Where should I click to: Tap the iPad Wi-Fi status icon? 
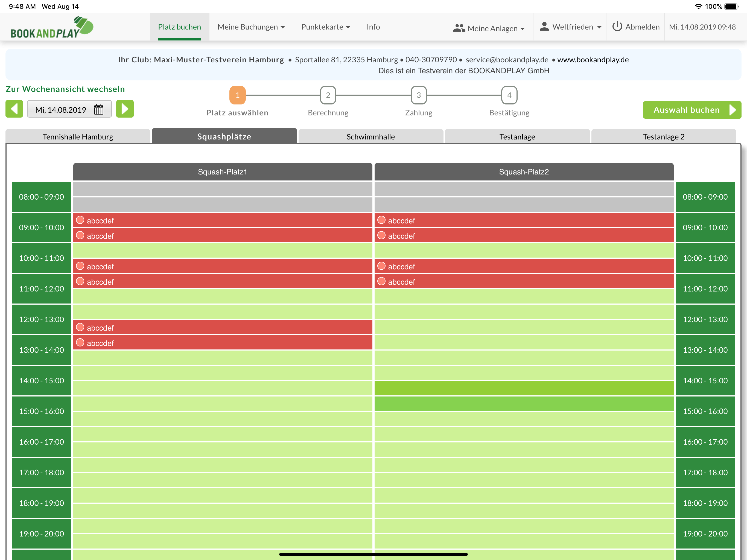point(698,6)
